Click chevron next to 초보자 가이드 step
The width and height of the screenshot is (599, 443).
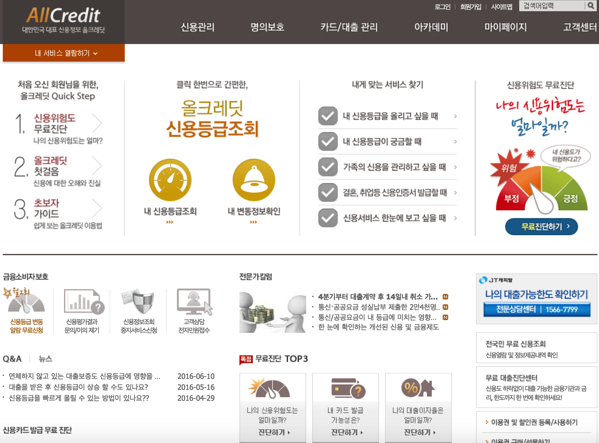97,209
